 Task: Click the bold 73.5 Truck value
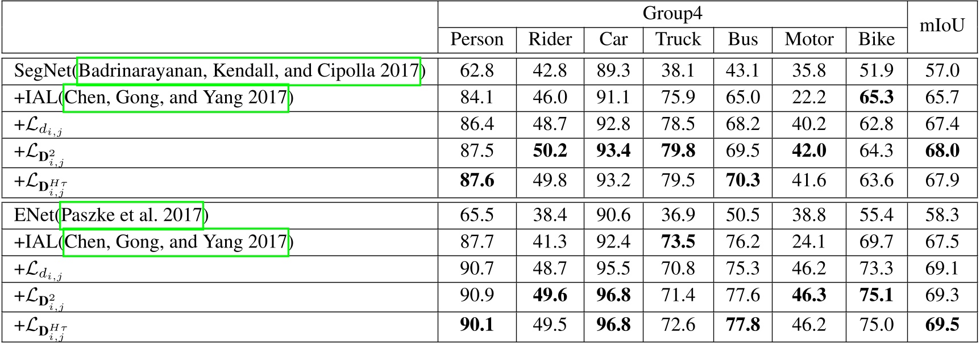click(x=678, y=242)
